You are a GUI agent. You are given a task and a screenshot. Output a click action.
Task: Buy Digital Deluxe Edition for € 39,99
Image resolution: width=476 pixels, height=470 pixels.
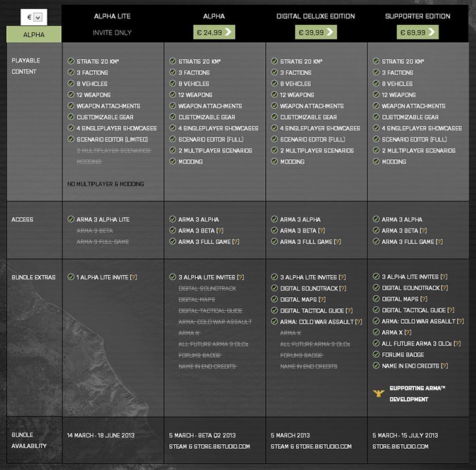pyautogui.click(x=316, y=32)
